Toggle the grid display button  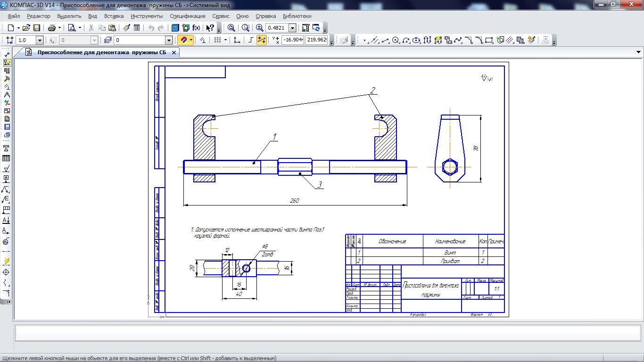pyautogui.click(x=218, y=41)
